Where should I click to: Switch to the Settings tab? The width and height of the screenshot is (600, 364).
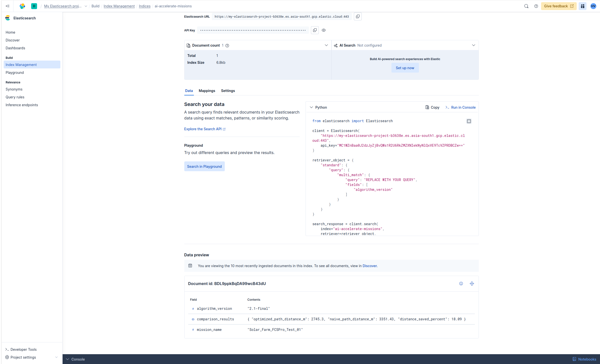[x=228, y=91]
